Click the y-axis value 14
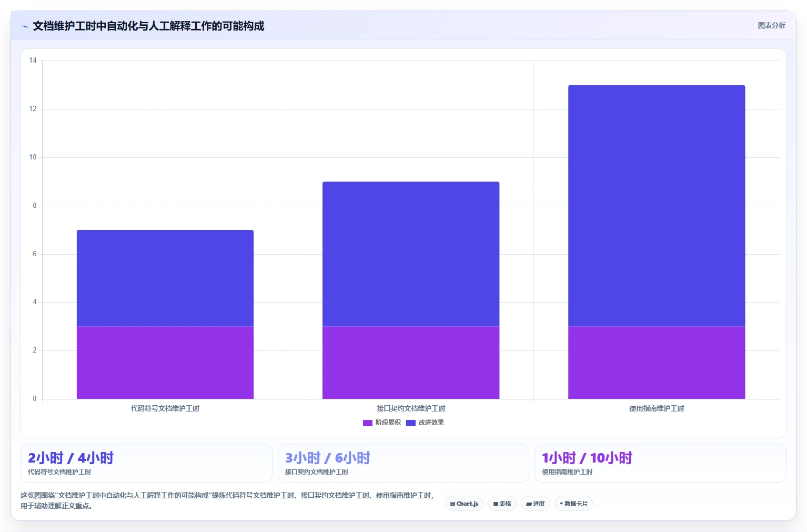807x532 pixels. 33,61
